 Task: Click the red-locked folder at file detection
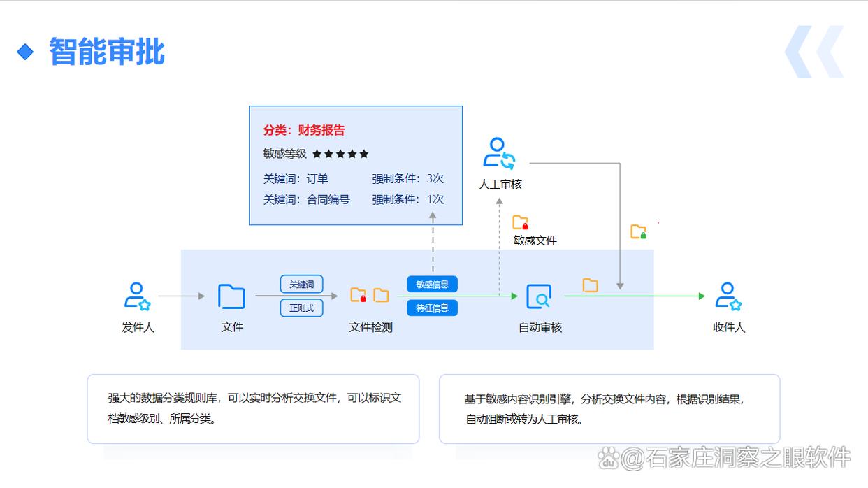pos(359,295)
